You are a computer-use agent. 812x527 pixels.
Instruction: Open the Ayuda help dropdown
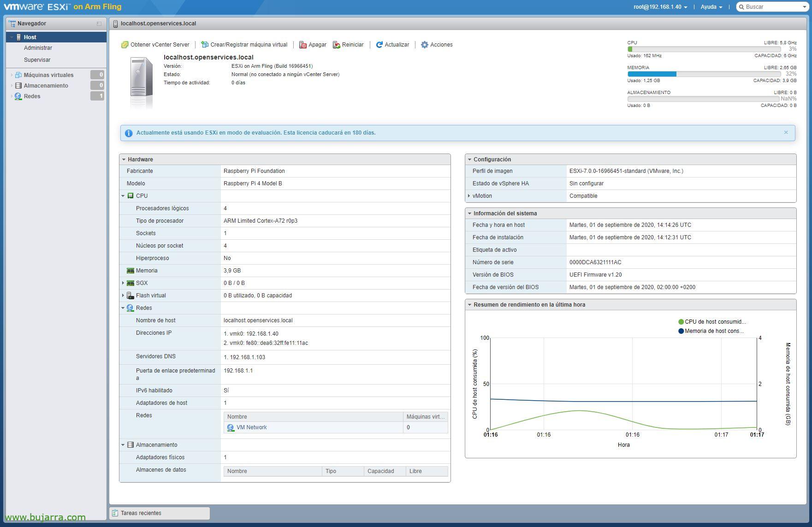coord(711,7)
